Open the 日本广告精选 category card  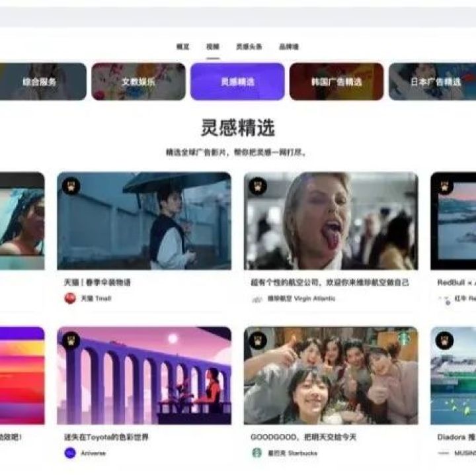click(x=432, y=81)
